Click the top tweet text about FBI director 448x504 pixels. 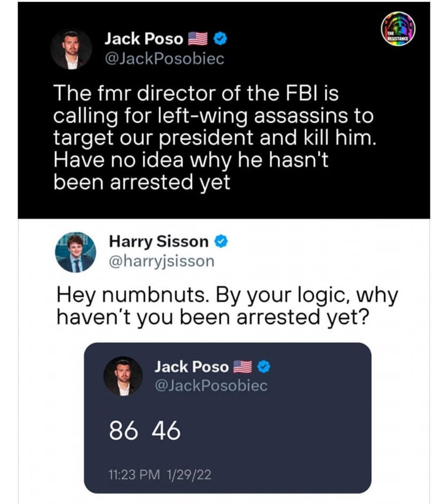click(x=213, y=137)
